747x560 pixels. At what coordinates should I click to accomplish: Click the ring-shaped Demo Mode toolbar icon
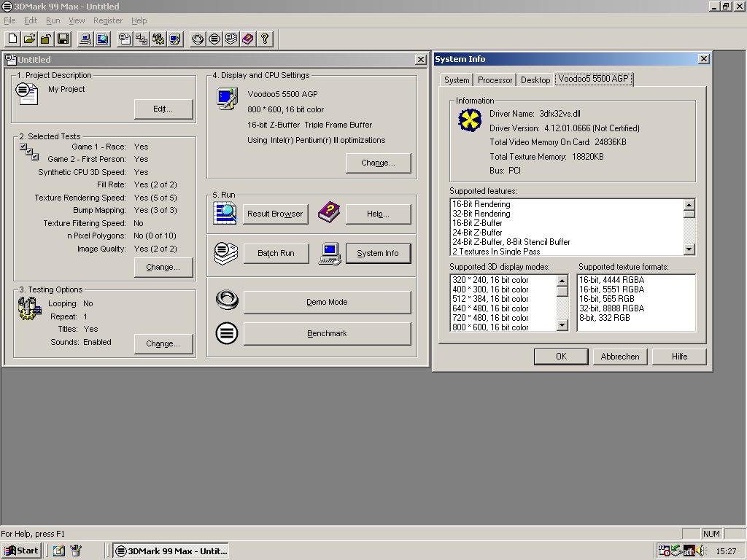(x=197, y=39)
